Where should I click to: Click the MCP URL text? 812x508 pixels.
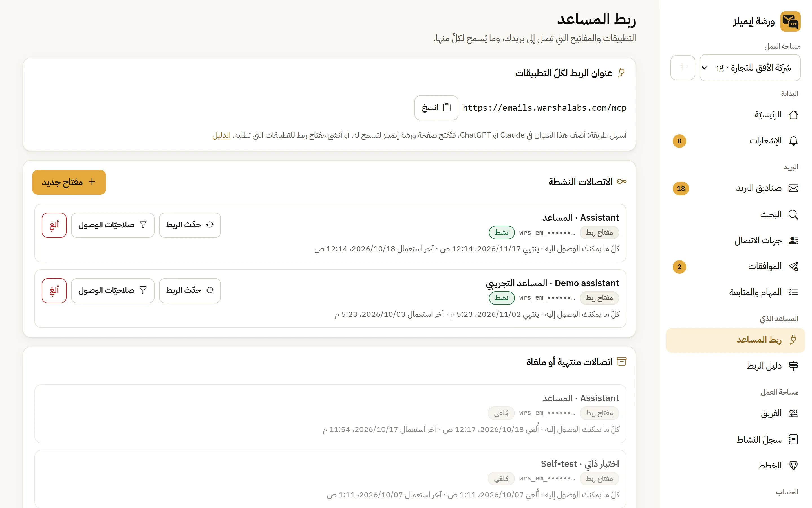[544, 108]
